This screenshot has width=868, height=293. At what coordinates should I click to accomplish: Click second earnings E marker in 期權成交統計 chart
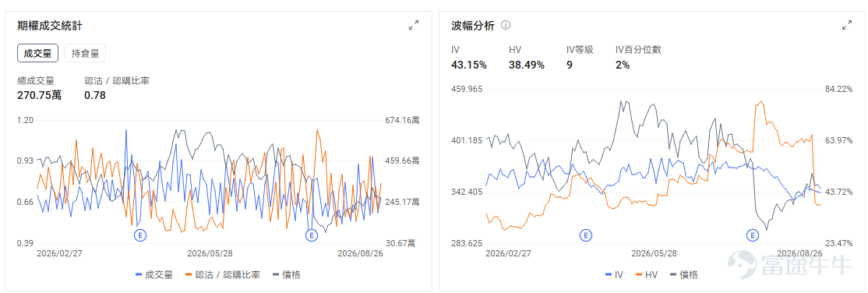pos(312,235)
